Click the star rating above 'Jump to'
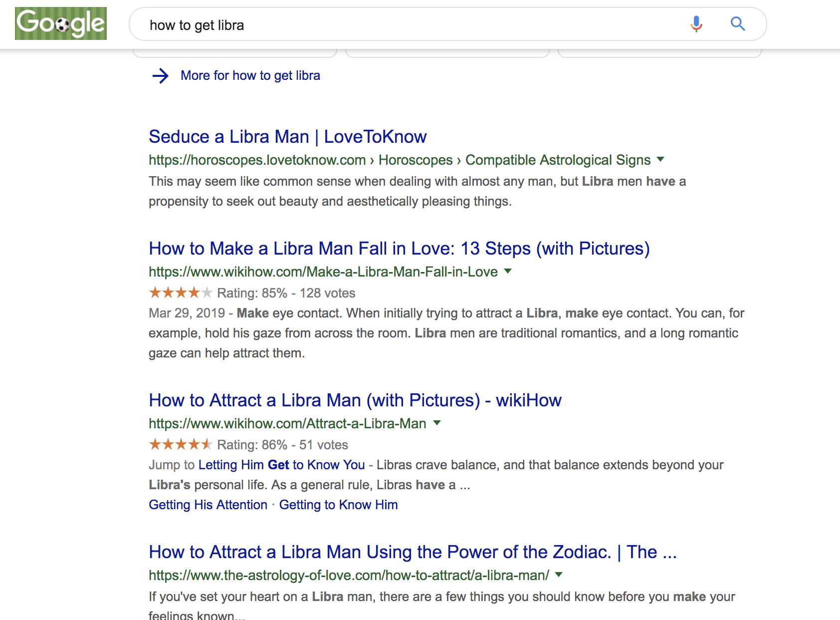Image resolution: width=840 pixels, height=620 pixels. (x=181, y=444)
